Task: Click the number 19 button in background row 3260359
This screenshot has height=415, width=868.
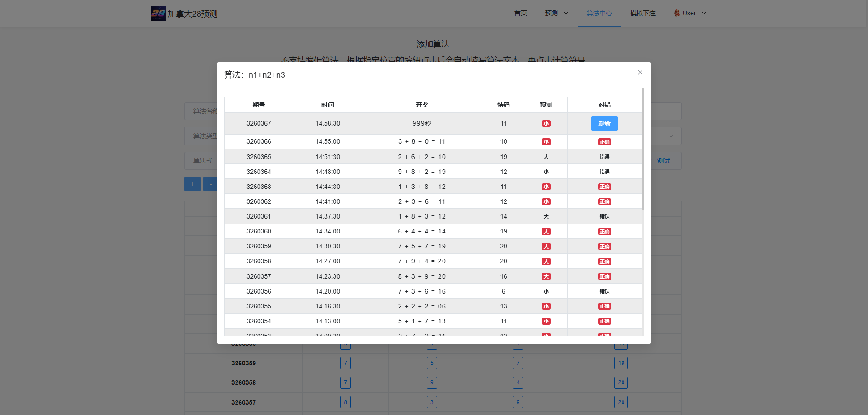Action: tap(621, 363)
